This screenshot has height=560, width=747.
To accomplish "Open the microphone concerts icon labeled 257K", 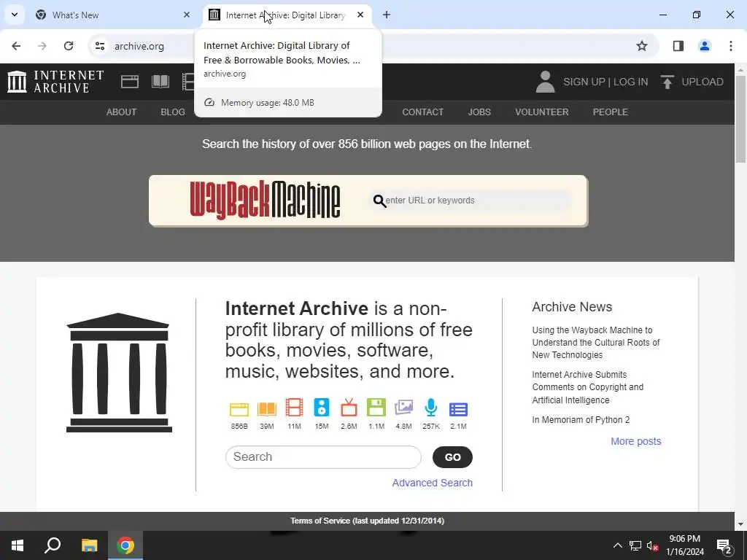I will 430,408.
